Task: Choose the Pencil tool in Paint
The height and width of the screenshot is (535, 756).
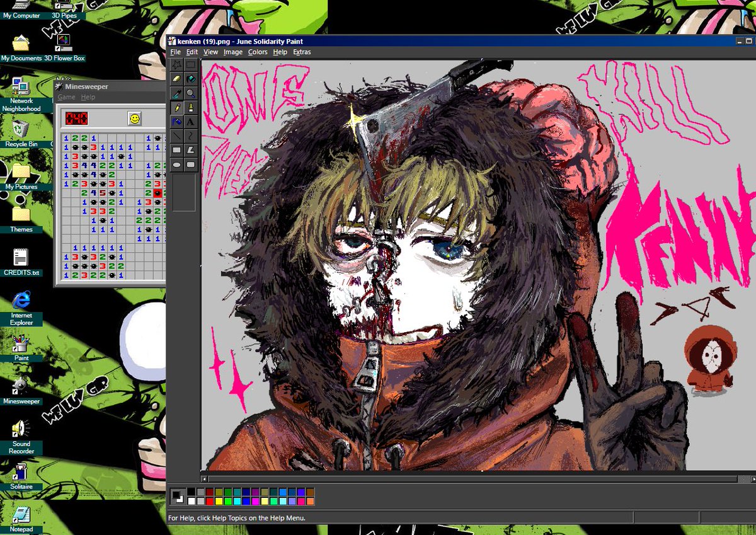Action: [177, 106]
